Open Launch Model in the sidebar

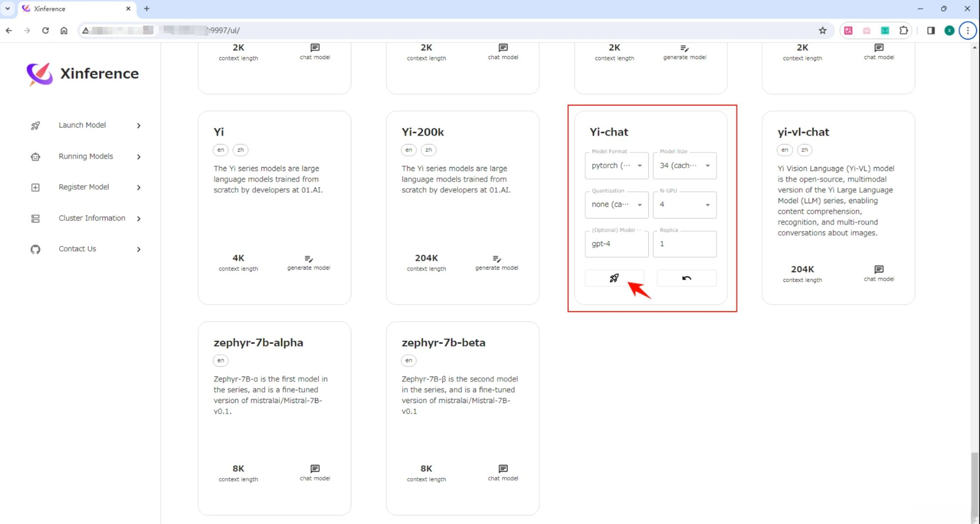[82, 125]
